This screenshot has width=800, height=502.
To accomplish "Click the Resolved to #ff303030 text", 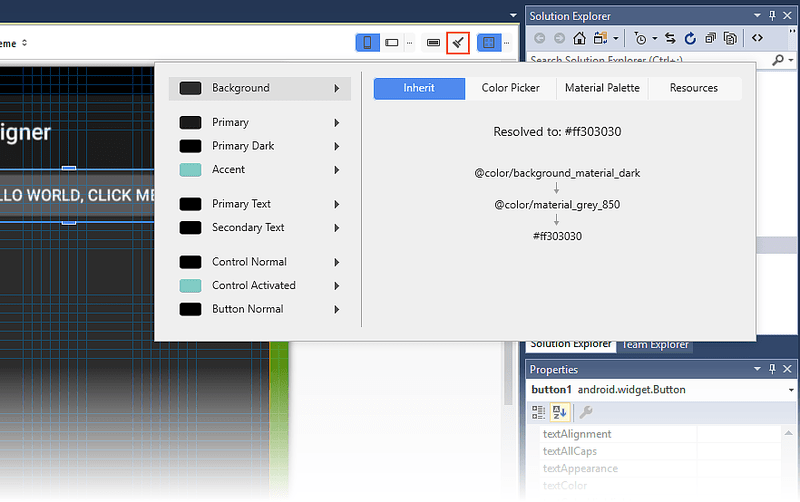I will pyautogui.click(x=557, y=132).
